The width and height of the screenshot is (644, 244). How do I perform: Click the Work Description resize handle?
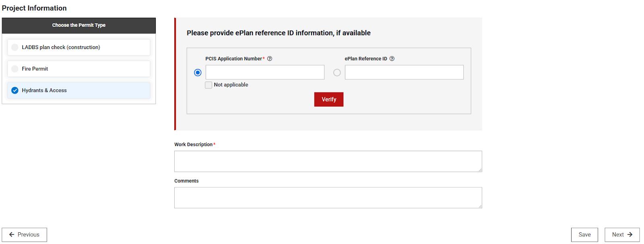480,170
